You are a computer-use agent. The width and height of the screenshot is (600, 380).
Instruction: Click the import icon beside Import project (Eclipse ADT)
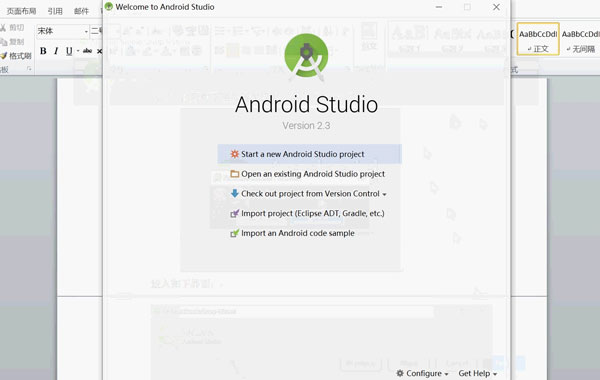pos(235,214)
